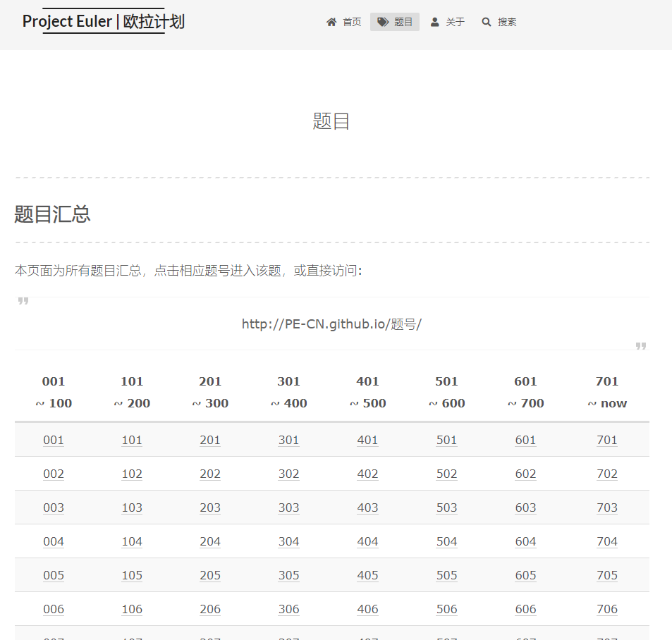
Task: Open the 406 problem entry
Action: [367, 609]
